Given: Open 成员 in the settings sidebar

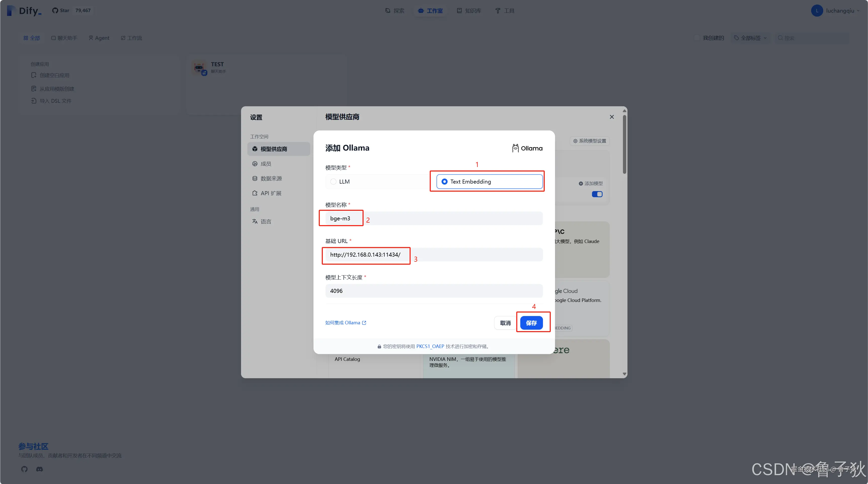Looking at the screenshot, I should 265,164.
